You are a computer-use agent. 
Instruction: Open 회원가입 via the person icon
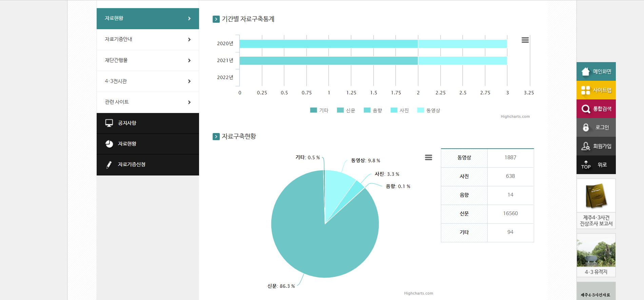pyautogui.click(x=586, y=146)
